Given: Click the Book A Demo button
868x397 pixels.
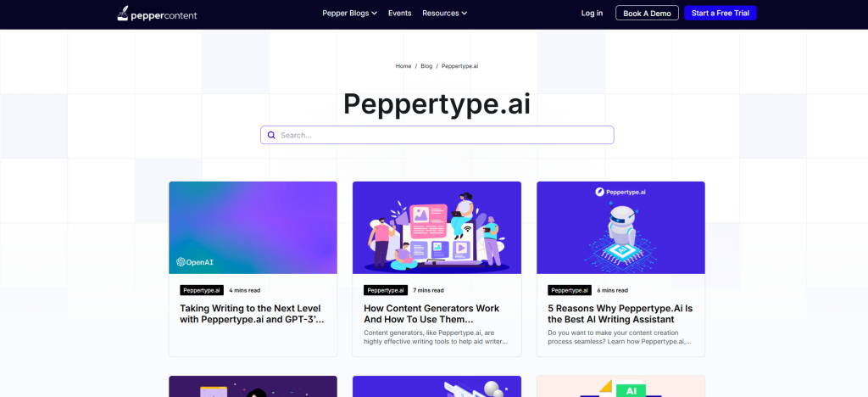Looking at the screenshot, I should (x=647, y=14).
